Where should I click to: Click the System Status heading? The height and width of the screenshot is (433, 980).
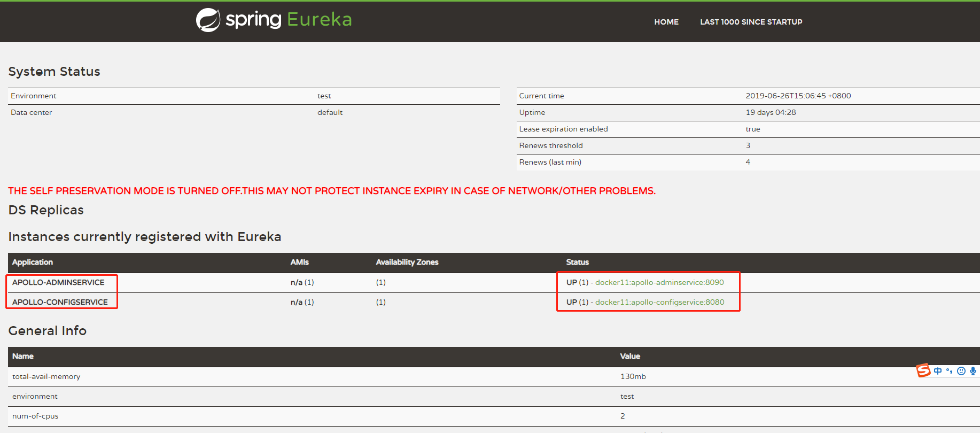54,72
